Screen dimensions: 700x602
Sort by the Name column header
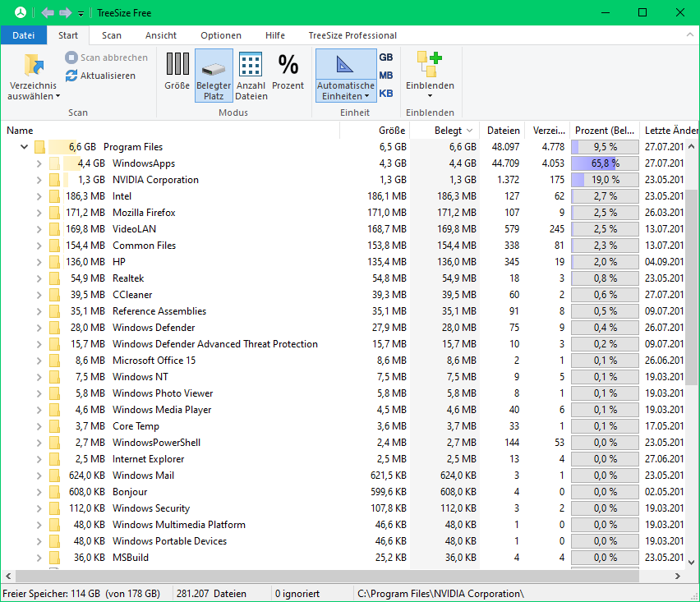170,131
